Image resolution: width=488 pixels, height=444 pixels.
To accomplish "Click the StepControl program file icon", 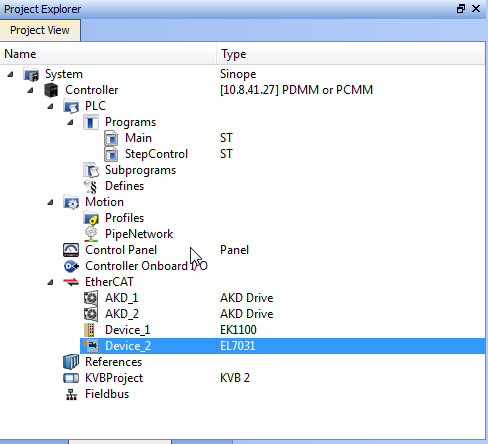I will (111, 154).
